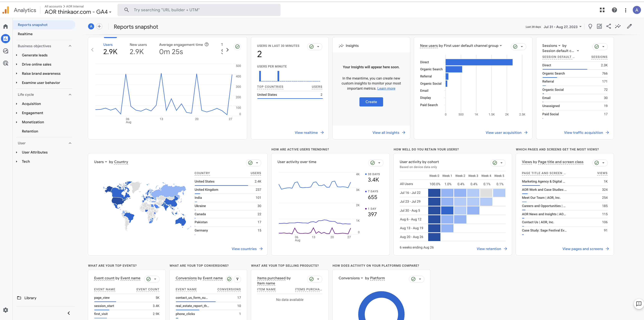
Task: Open the Users metric dropdown on Country card
Action: 100,162
